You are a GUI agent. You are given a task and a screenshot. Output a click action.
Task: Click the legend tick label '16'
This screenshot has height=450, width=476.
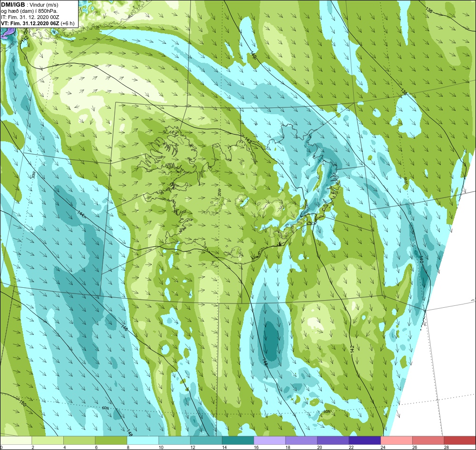256,447
